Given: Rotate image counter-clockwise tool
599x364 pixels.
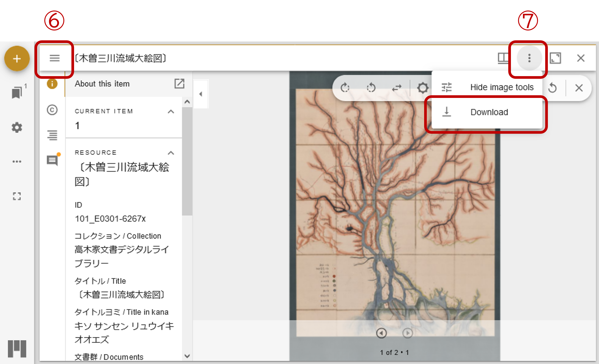Looking at the screenshot, I should pos(371,88).
